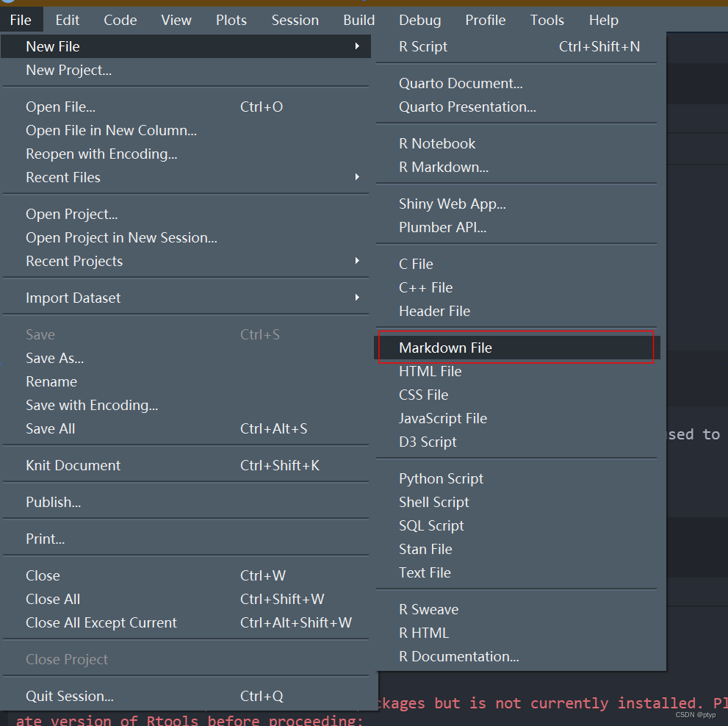Create a new Header File
The image size is (728, 726).
point(516,311)
